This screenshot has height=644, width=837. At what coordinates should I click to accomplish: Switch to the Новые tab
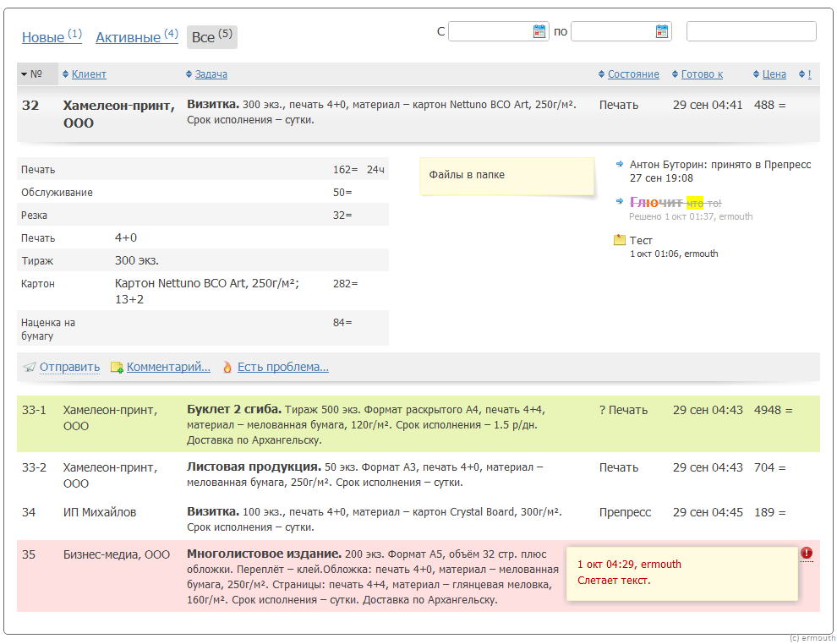(43, 37)
